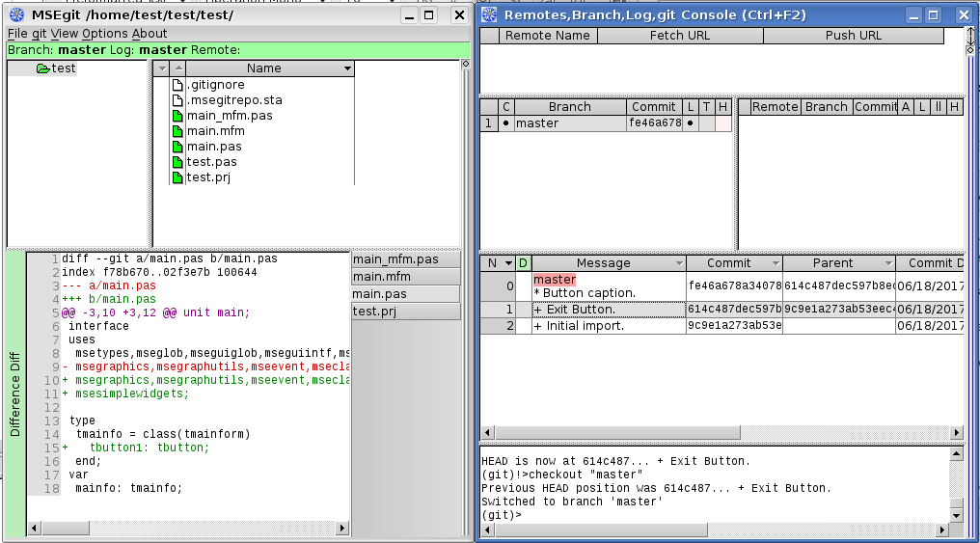Expand the Parent column header dropdown
The width and height of the screenshot is (980, 543).
coord(887,263)
